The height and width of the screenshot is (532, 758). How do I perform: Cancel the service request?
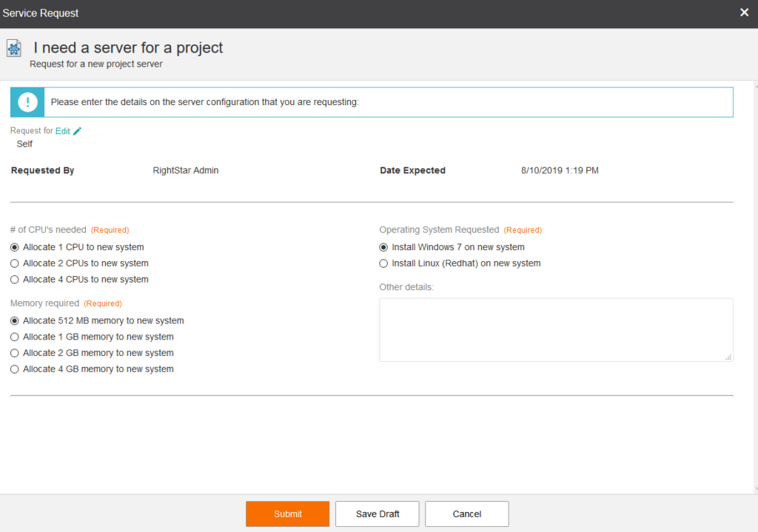[x=467, y=514]
